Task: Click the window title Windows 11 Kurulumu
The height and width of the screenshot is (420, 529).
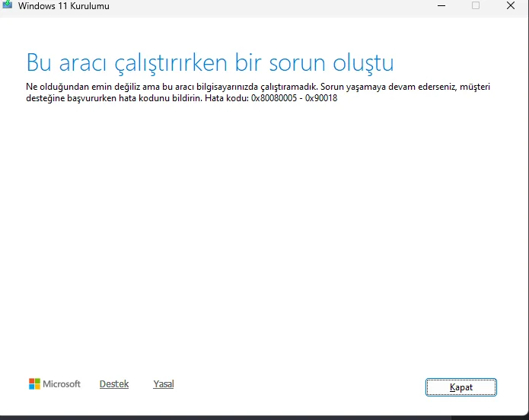Action: point(64,6)
